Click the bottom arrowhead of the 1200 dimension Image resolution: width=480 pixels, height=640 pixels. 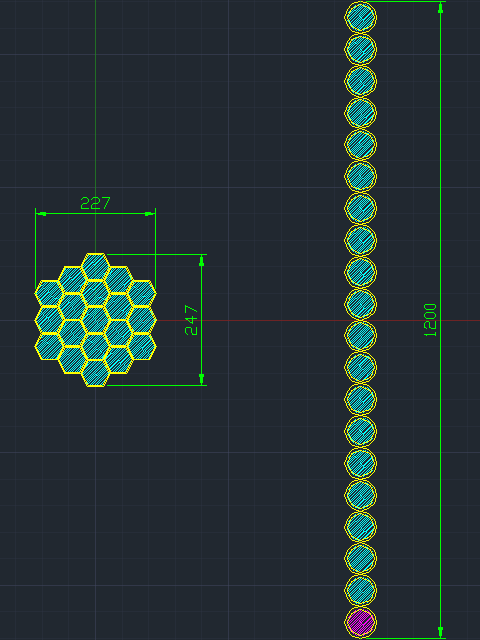click(440, 632)
